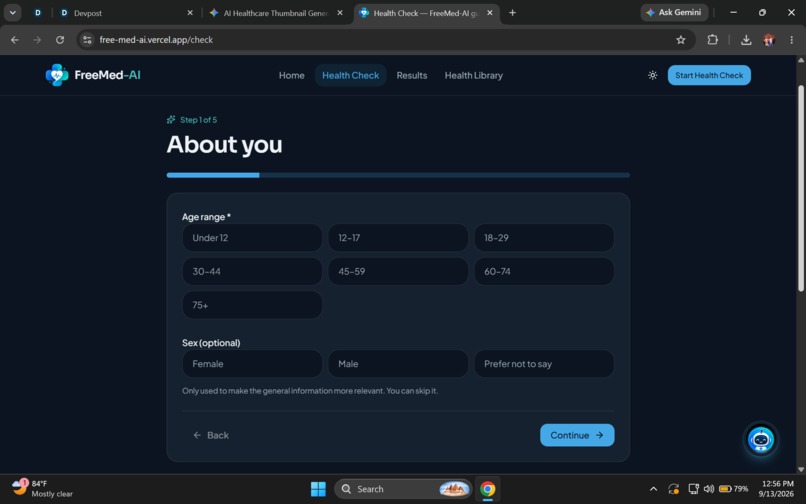This screenshot has width=806, height=504.
Task: Open the network display tray icon
Action: pos(693,489)
